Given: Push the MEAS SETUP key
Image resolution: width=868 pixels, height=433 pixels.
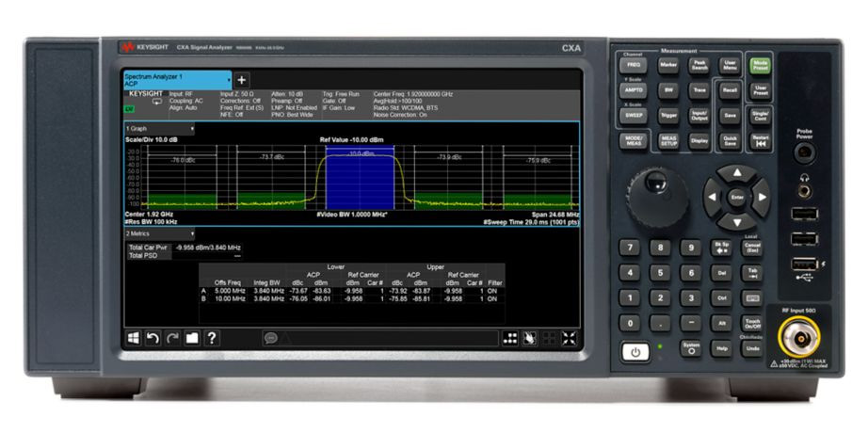Looking at the screenshot, I should pyautogui.click(x=668, y=141).
